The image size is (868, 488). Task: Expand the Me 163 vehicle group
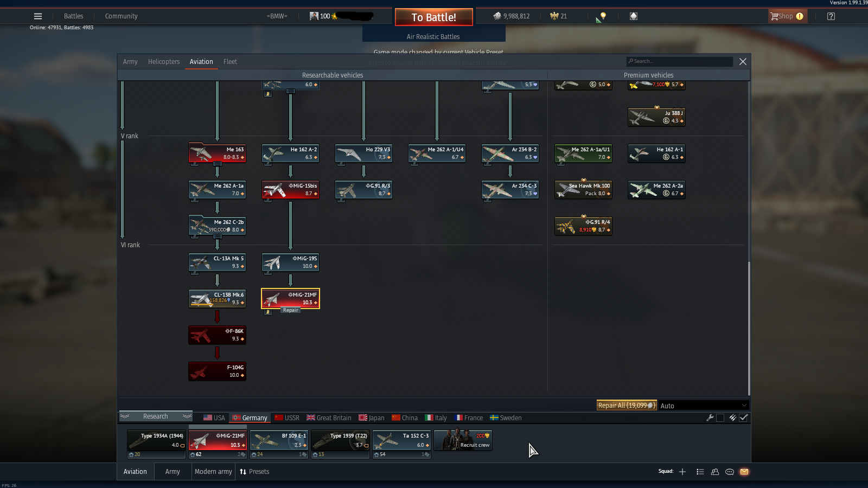pyautogui.click(x=218, y=163)
